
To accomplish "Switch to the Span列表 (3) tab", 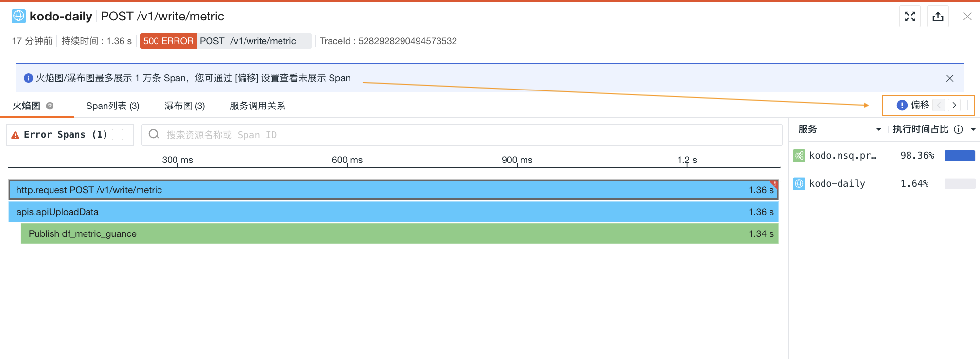I will tap(113, 106).
